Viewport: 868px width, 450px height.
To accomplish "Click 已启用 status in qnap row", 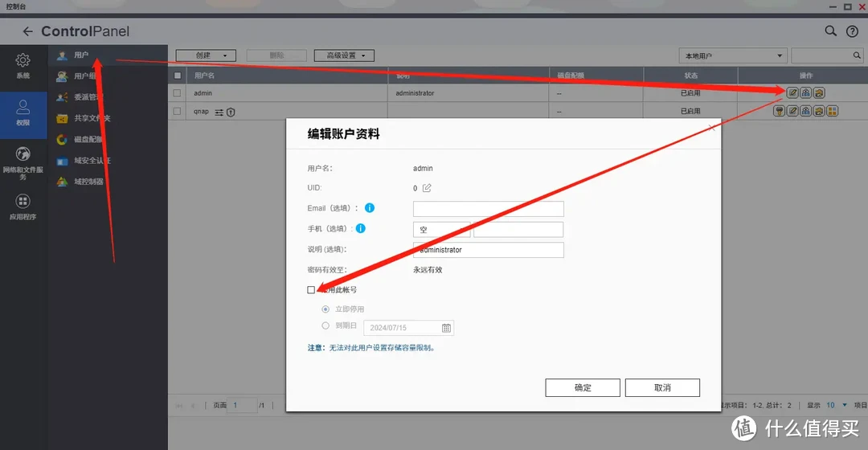I will coord(690,111).
